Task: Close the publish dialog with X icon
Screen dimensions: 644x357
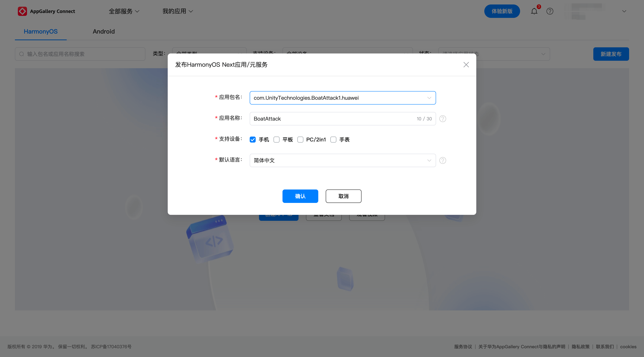Action: point(466,65)
